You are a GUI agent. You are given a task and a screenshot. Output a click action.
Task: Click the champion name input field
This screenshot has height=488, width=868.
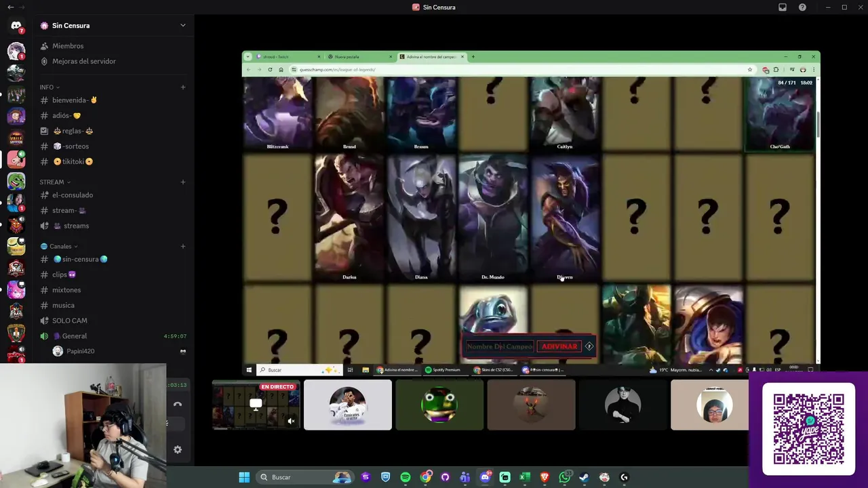click(x=500, y=346)
